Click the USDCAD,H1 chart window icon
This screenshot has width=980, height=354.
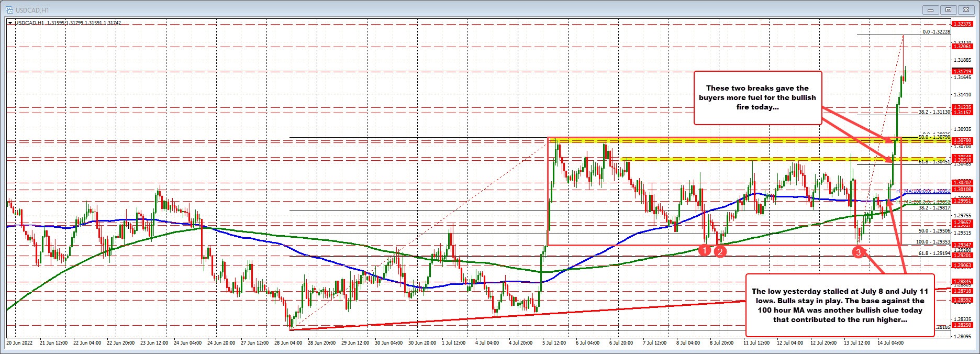8,9
